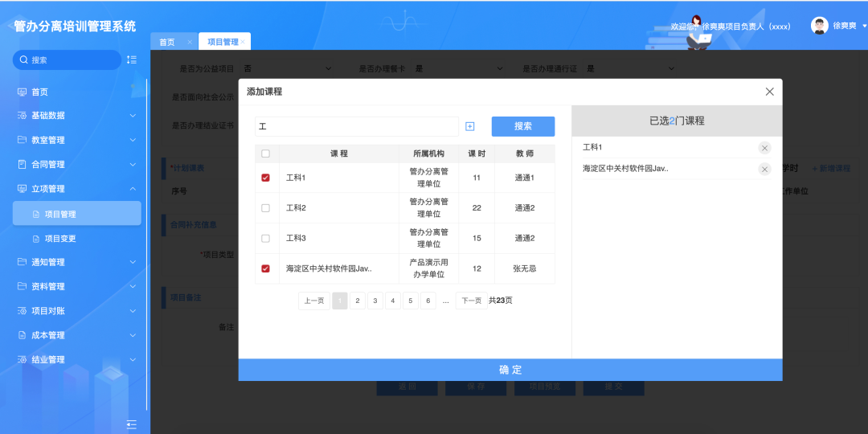Open 项目变更 submenu item
This screenshot has width=868, height=434.
pos(60,239)
